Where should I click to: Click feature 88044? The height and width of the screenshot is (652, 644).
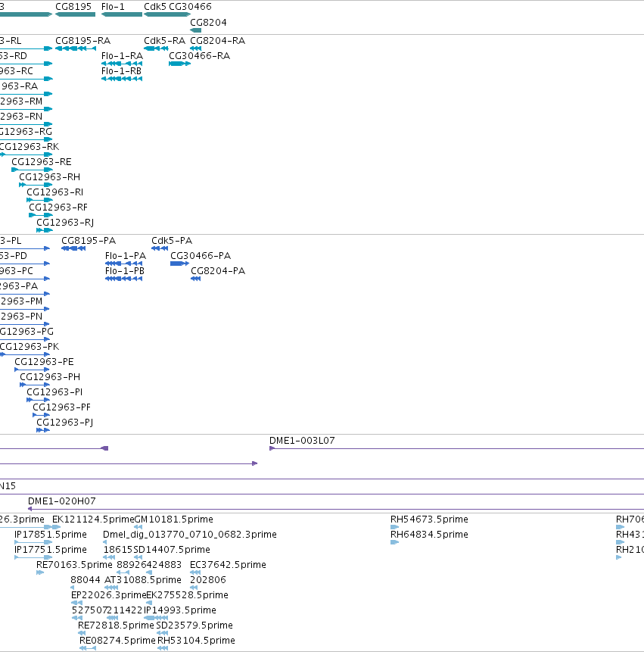click(x=73, y=588)
